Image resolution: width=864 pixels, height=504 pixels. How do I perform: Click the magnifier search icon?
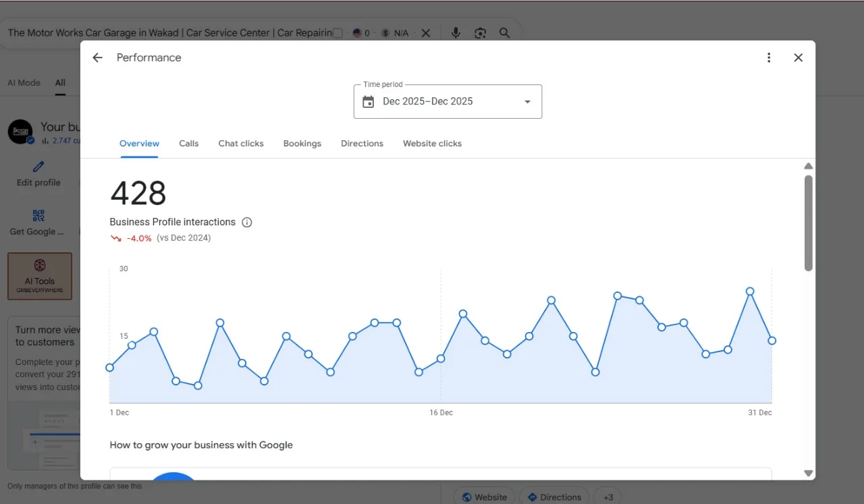(x=504, y=32)
